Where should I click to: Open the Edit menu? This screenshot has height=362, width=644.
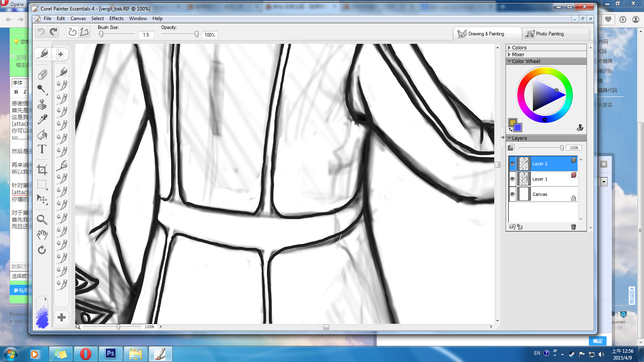point(61,19)
